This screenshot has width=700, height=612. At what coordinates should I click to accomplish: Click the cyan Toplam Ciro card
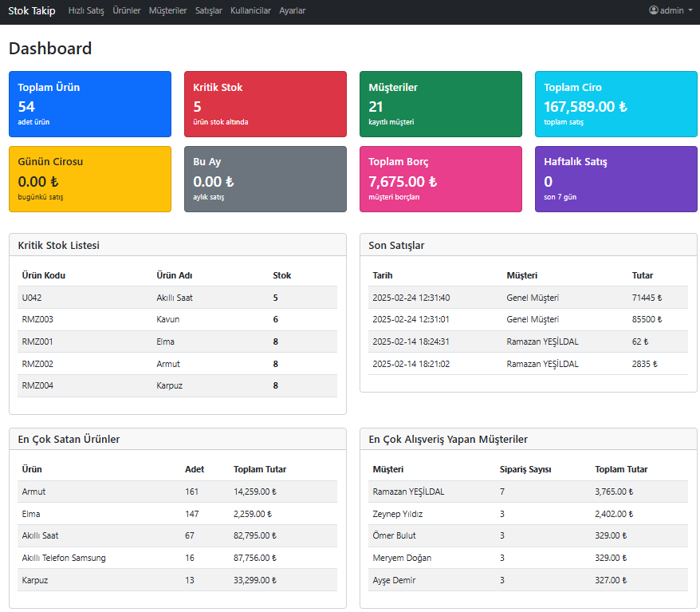click(x=616, y=105)
